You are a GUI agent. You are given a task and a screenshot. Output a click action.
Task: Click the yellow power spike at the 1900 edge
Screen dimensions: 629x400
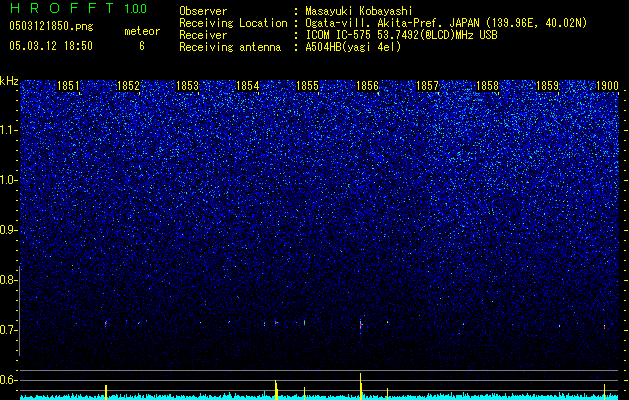(605, 392)
